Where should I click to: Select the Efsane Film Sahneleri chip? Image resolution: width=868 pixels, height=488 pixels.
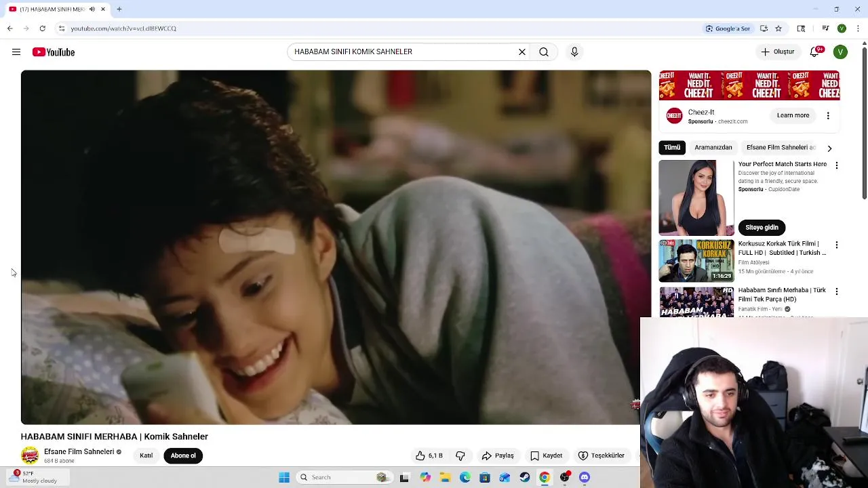[x=781, y=148]
